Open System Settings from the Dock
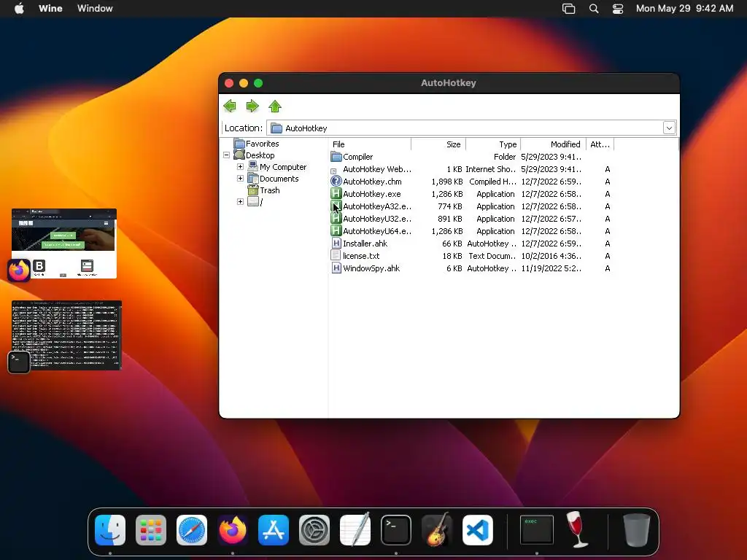 coord(314,530)
